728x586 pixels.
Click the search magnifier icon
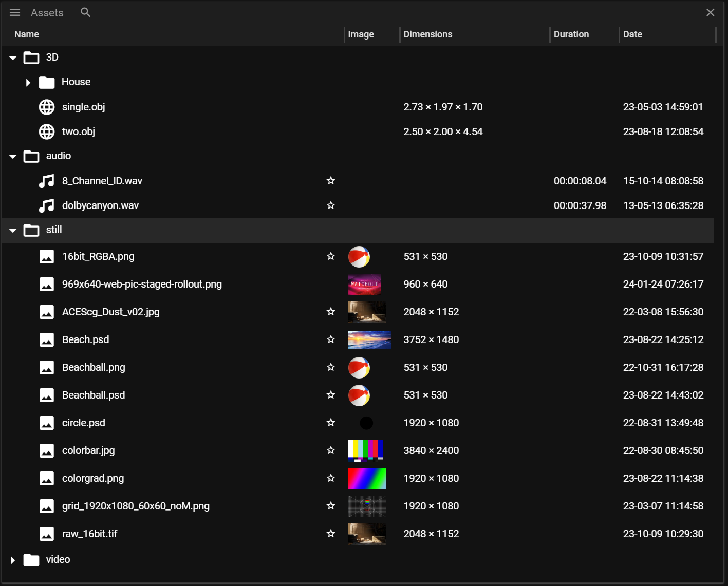tap(85, 12)
